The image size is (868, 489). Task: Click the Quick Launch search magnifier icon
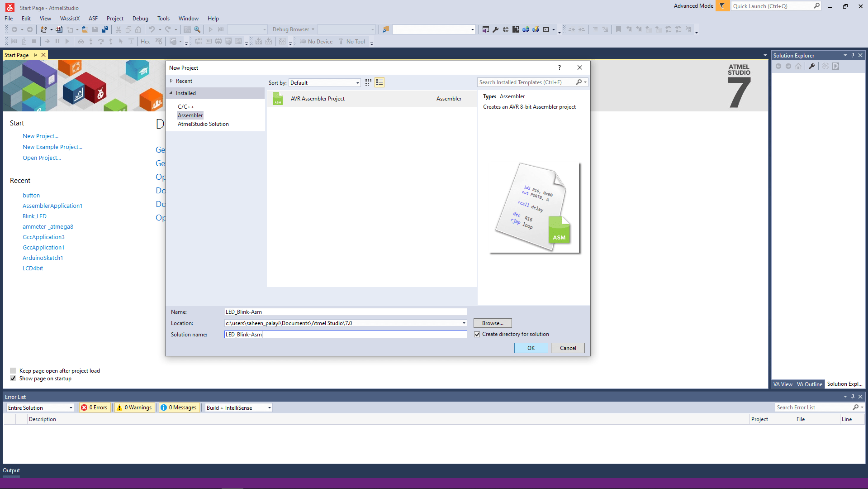click(x=817, y=6)
